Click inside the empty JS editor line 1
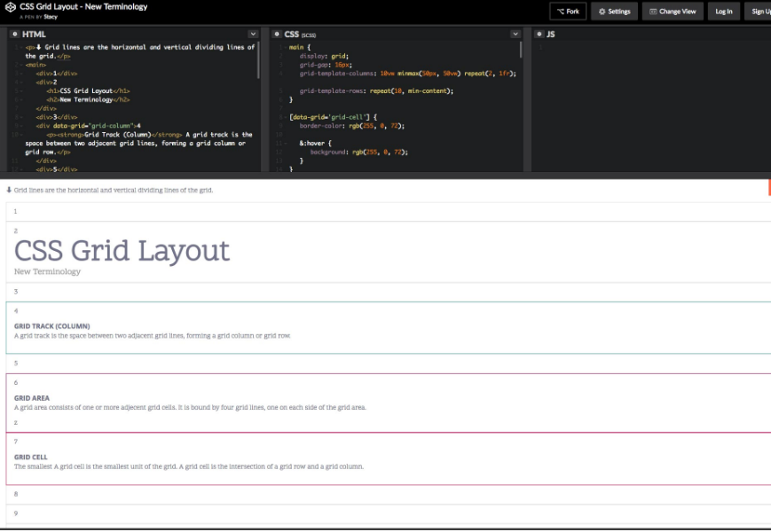This screenshot has height=532, width=771. point(654,47)
